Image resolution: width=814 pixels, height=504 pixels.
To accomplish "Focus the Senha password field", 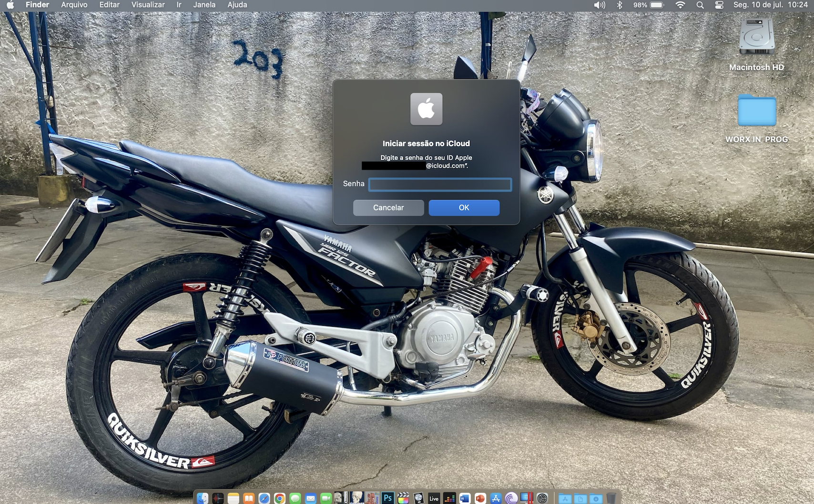I will tap(440, 184).
